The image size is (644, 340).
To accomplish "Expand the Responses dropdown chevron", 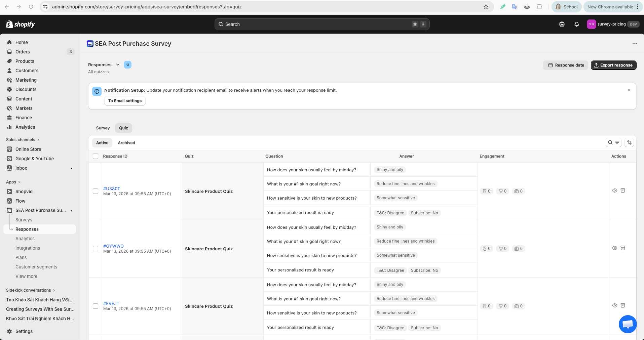I will (x=118, y=65).
